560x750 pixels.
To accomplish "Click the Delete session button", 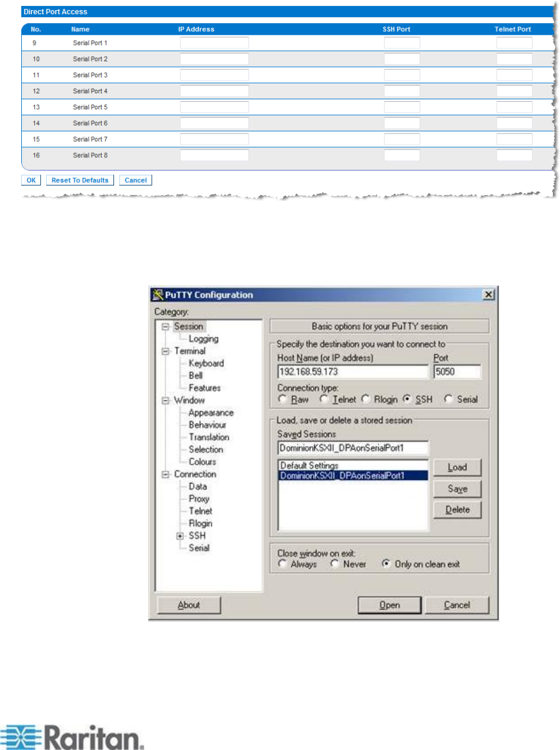I will pos(457,509).
